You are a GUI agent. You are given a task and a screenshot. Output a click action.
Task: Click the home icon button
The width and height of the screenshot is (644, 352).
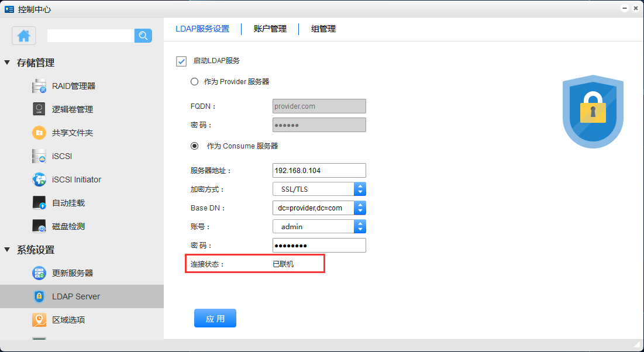coord(24,36)
